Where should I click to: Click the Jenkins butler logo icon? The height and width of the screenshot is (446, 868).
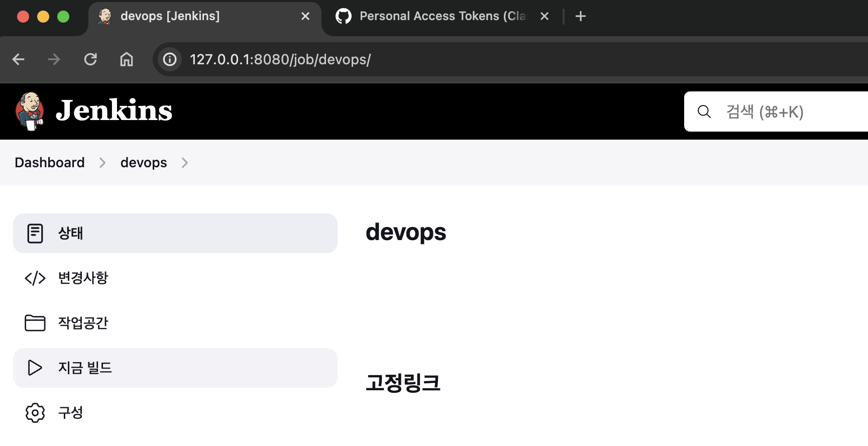click(x=30, y=111)
